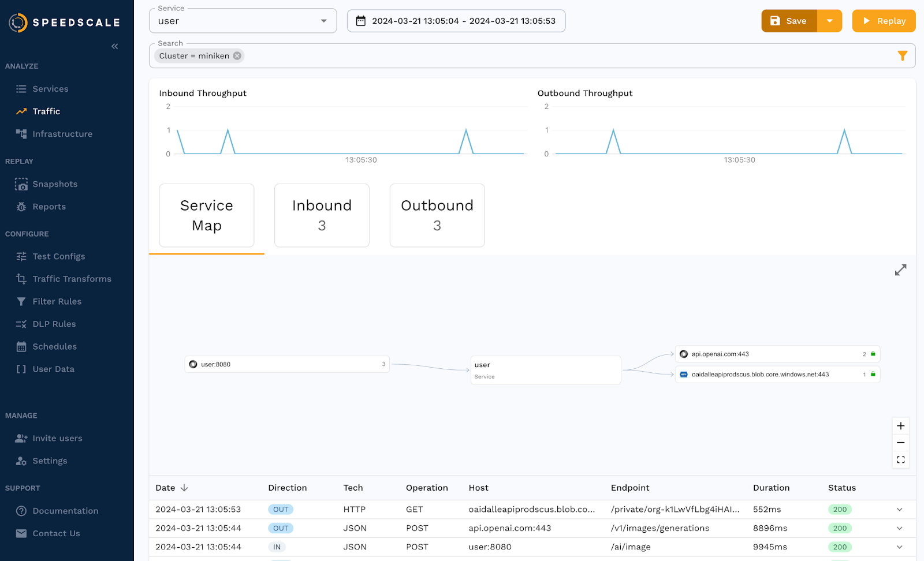Expand the api.openai.com POST row
This screenshot has height=561, width=924.
[x=900, y=528]
